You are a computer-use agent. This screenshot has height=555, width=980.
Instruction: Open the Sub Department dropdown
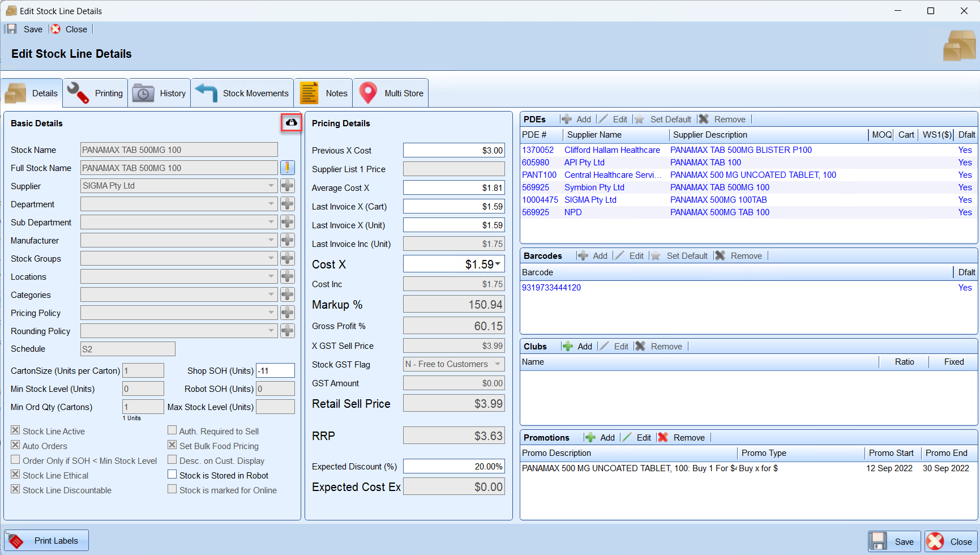point(271,222)
